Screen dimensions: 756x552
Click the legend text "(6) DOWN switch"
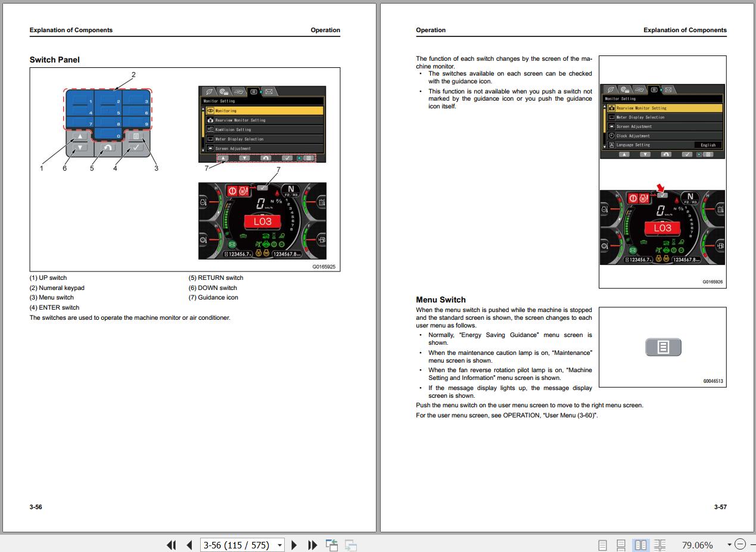pyautogui.click(x=213, y=288)
